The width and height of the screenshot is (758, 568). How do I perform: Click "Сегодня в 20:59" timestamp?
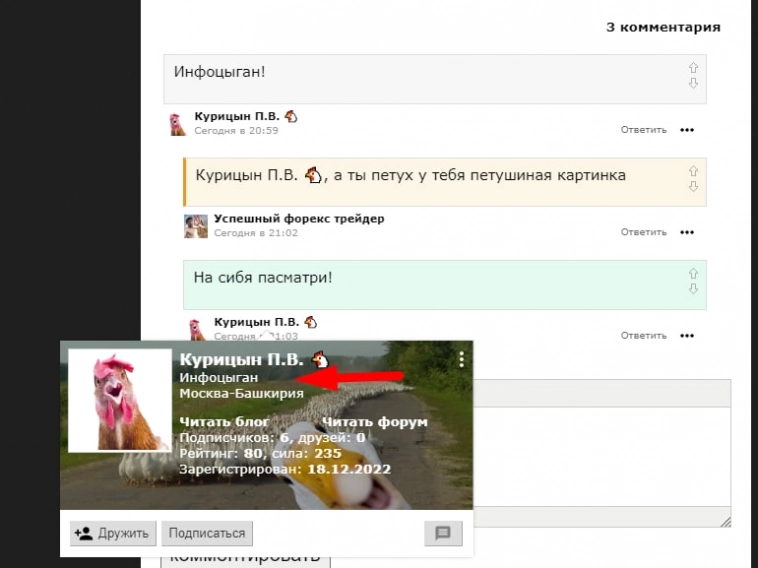click(x=236, y=131)
